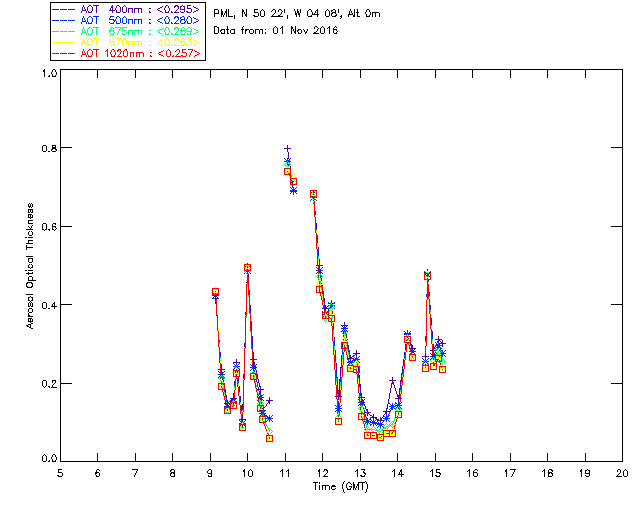This screenshot has width=640, height=512.
Task: Click the lowest red square marker near hour 10.6
Action: (x=269, y=438)
